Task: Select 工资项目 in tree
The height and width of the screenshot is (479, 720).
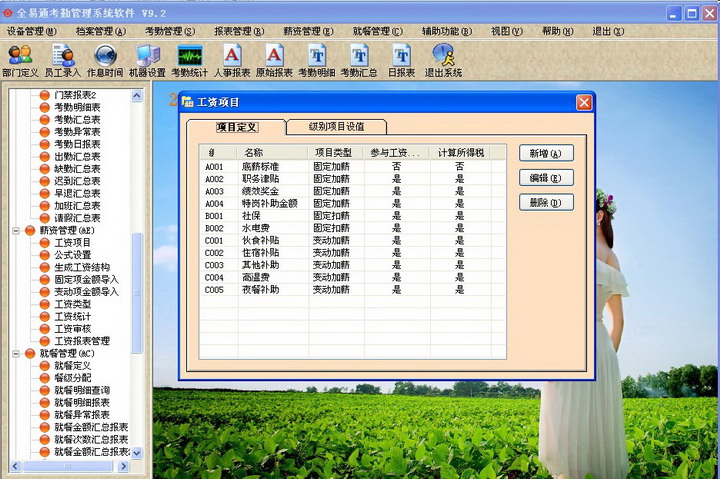Action: pyautogui.click(x=73, y=242)
